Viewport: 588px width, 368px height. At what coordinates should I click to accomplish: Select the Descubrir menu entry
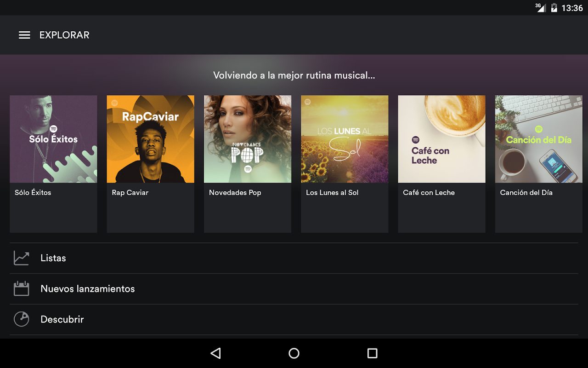click(62, 319)
